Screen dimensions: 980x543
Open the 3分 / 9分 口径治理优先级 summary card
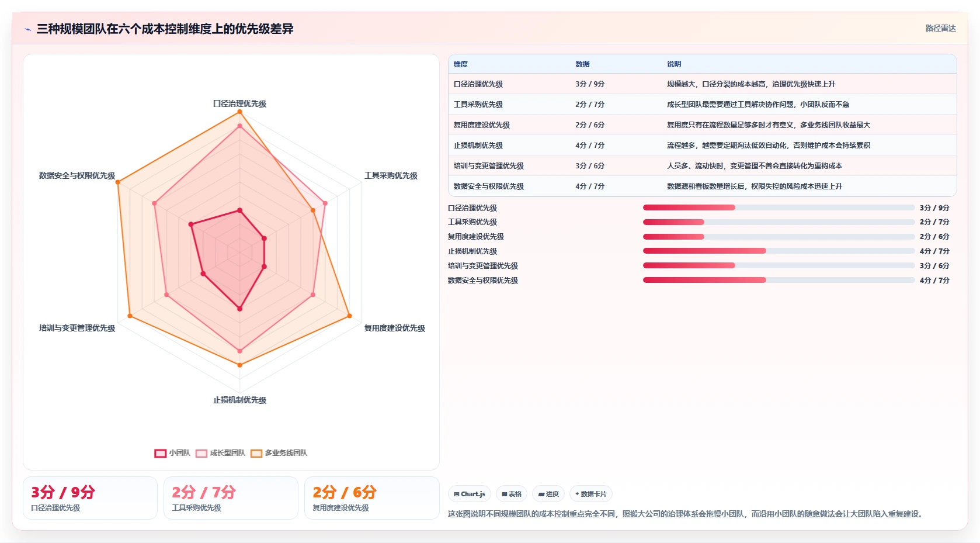[x=90, y=498]
